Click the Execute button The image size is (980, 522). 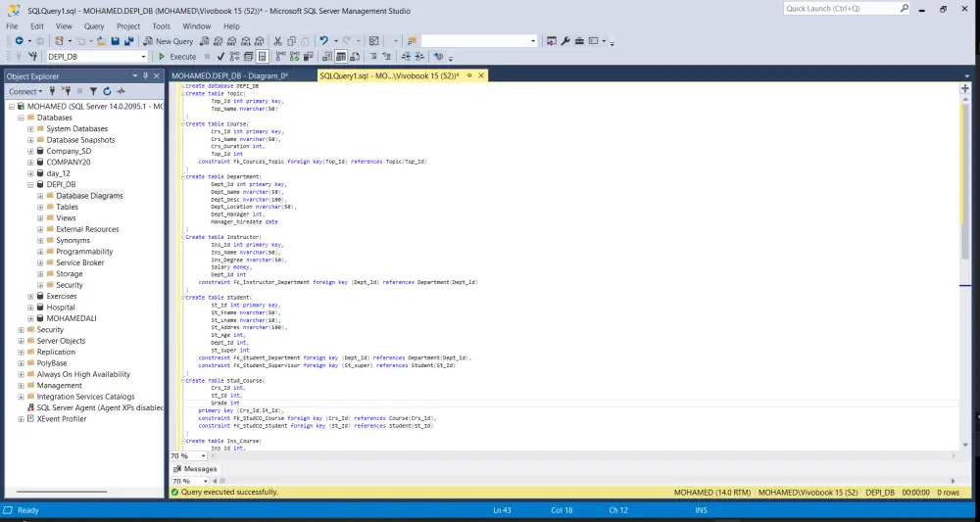coord(177,57)
